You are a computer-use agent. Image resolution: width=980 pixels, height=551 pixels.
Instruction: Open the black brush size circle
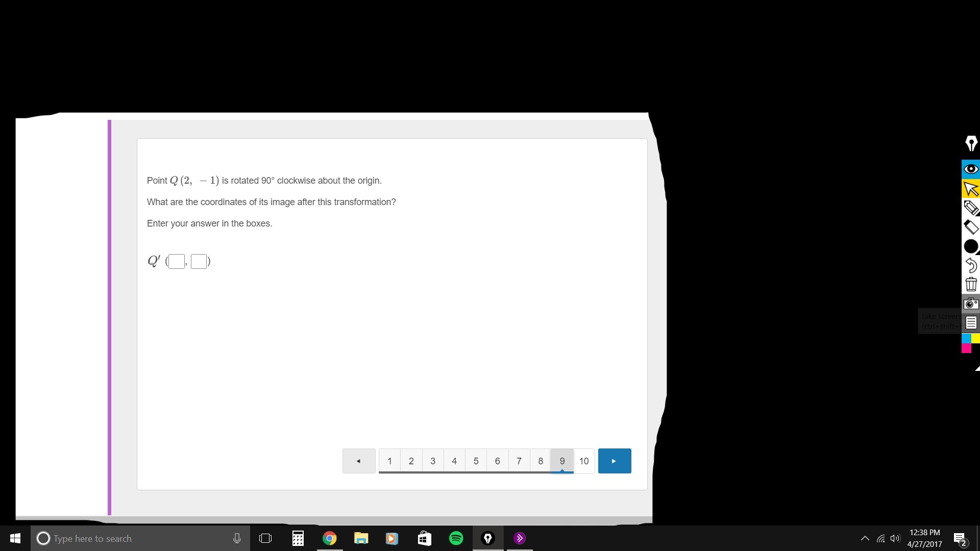click(970, 246)
